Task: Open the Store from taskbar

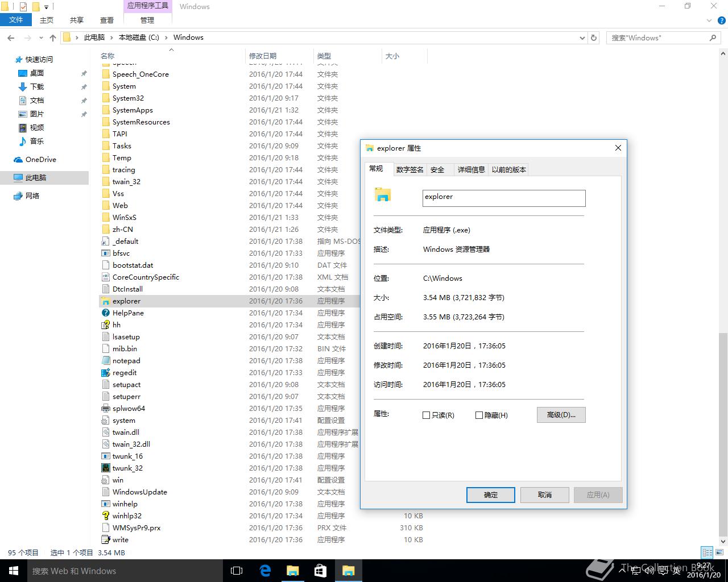Action: 320,571
